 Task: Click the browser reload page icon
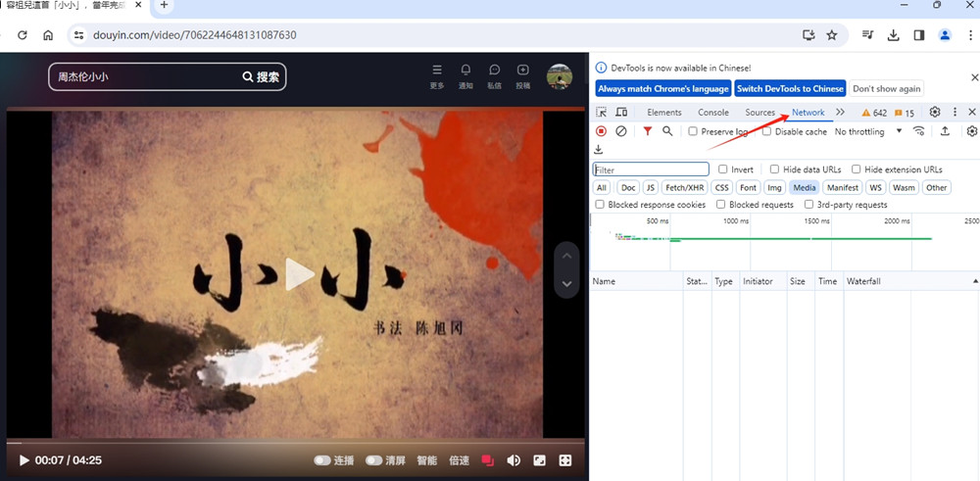[x=23, y=35]
